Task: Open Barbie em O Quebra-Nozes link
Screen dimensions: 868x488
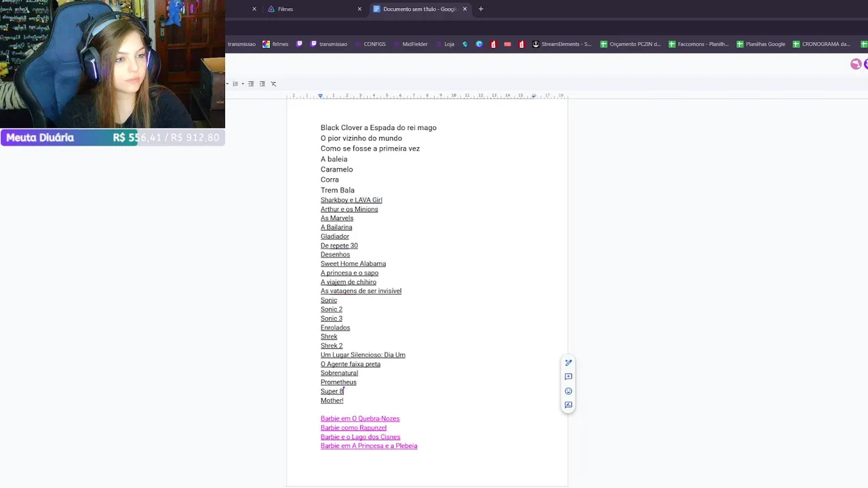Action: coord(360,419)
